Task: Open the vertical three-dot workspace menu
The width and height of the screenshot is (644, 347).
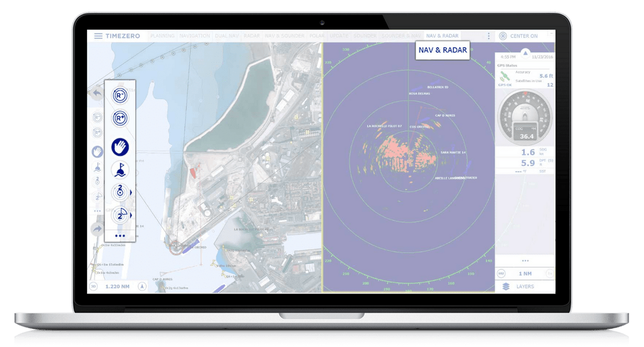Action: 488,36
